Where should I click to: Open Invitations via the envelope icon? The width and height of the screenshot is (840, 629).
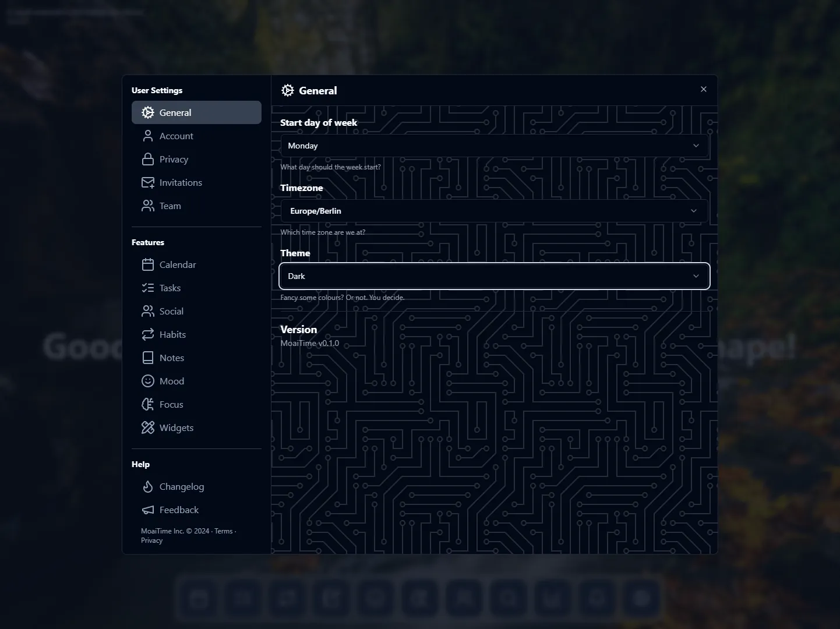pyautogui.click(x=147, y=182)
